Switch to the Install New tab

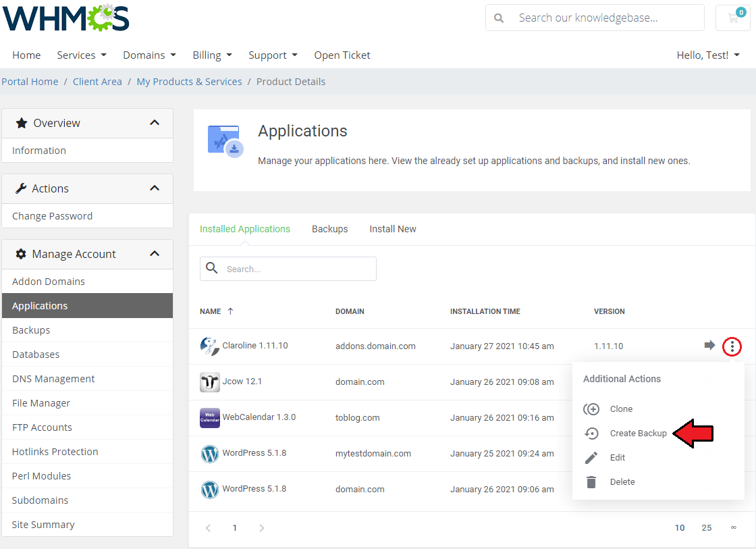point(393,229)
